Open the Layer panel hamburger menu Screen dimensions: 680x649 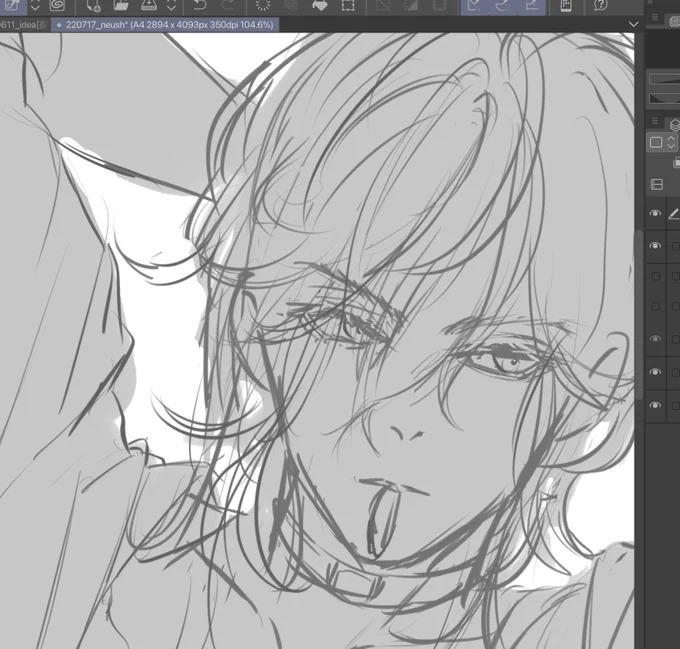point(655,121)
